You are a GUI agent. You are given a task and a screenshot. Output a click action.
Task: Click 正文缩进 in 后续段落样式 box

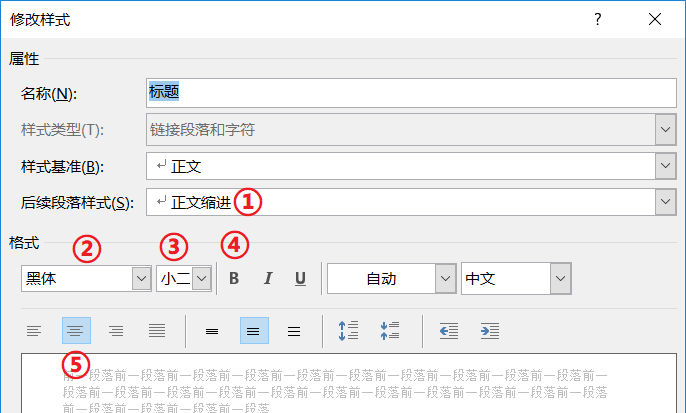[201, 202]
